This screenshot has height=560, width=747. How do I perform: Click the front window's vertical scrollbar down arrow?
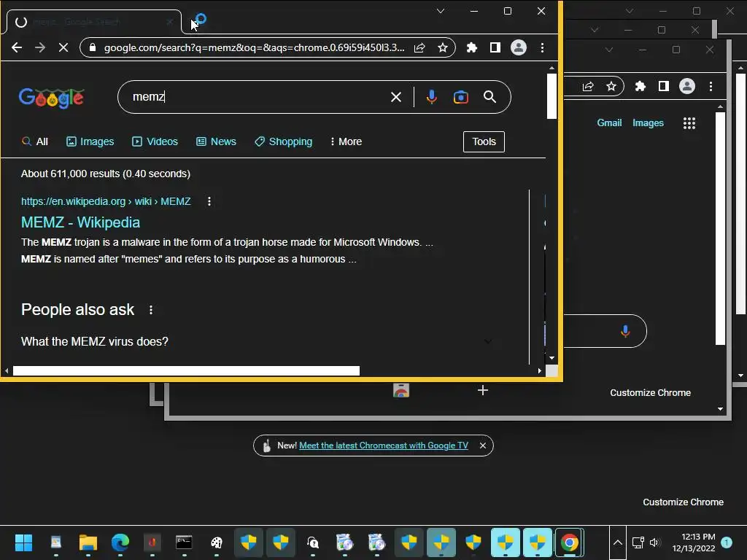tap(551, 358)
